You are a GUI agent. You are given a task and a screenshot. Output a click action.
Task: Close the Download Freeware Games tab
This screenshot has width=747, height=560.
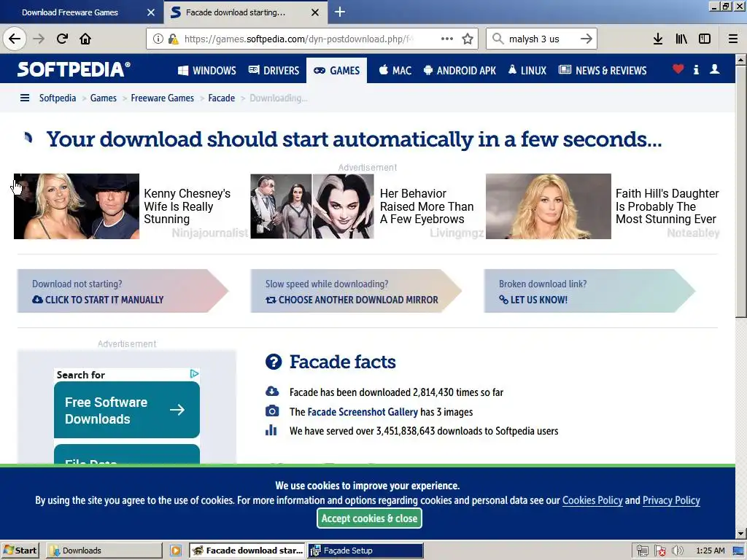[x=151, y=12]
